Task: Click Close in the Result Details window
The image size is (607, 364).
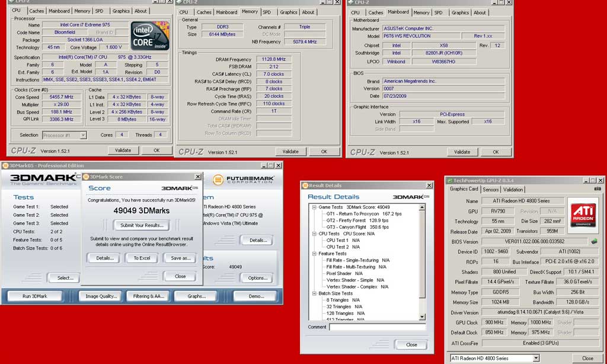Action: 411,344
